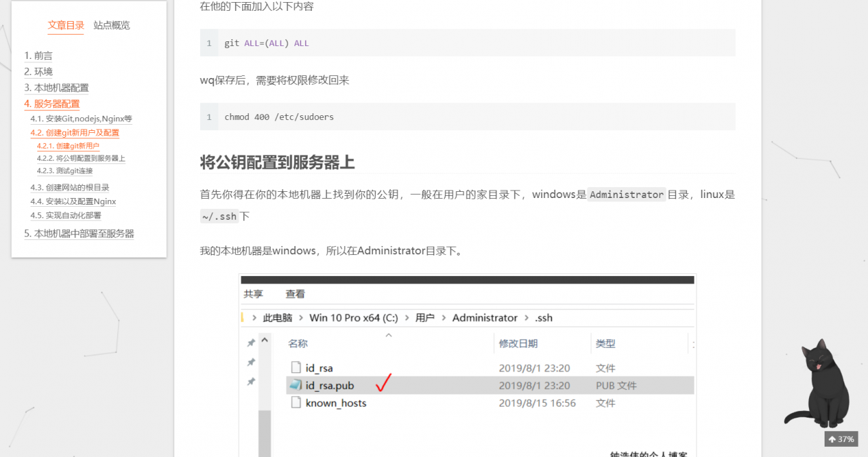
Task: Jump to section 2. 环境
Action: click(38, 72)
